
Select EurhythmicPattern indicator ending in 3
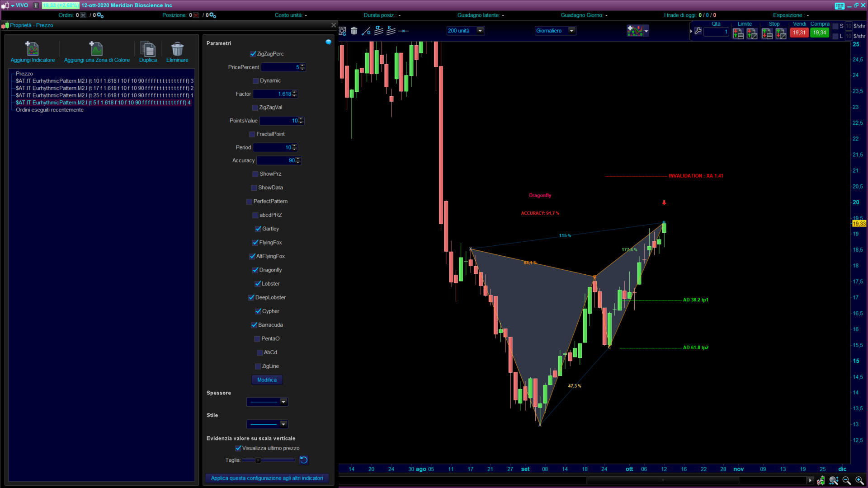pyautogui.click(x=104, y=81)
